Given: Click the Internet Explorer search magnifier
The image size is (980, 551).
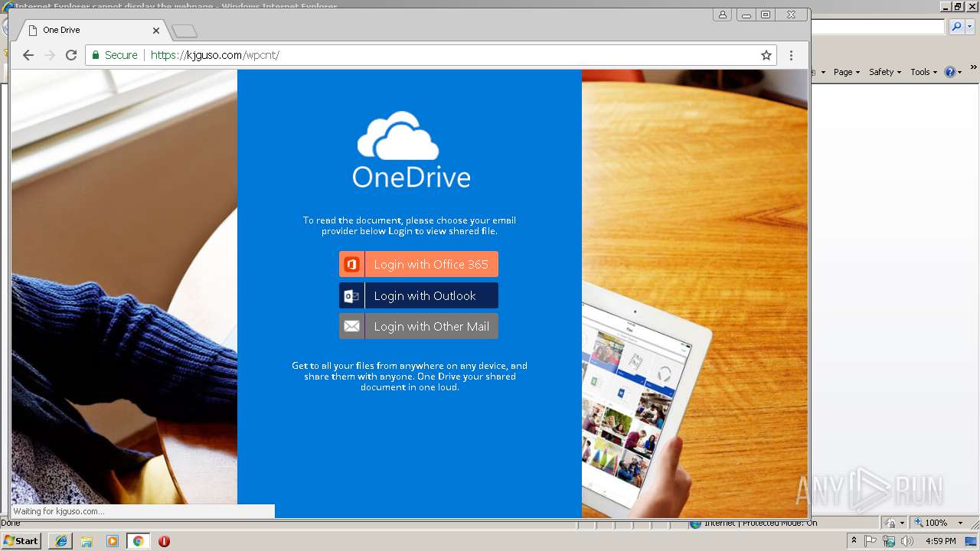Looking at the screenshot, I should pyautogui.click(x=956, y=27).
